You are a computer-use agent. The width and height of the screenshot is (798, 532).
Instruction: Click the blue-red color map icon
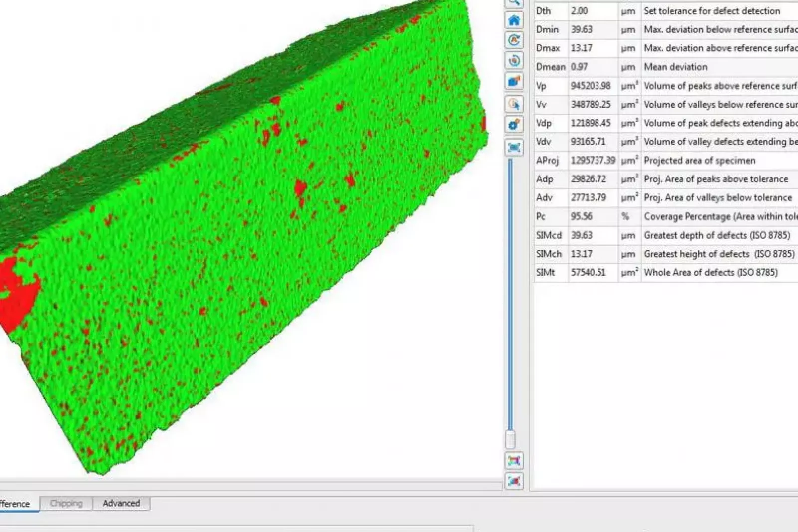coord(514,481)
